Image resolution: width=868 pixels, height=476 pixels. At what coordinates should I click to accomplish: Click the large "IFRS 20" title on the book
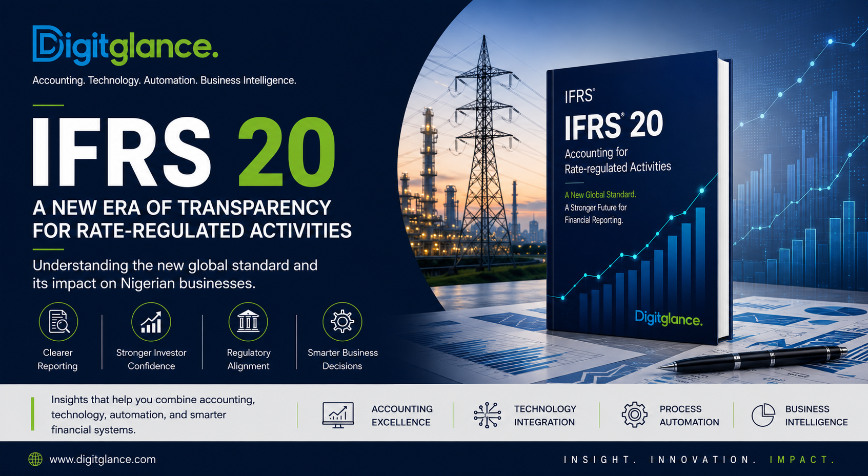[x=614, y=126]
